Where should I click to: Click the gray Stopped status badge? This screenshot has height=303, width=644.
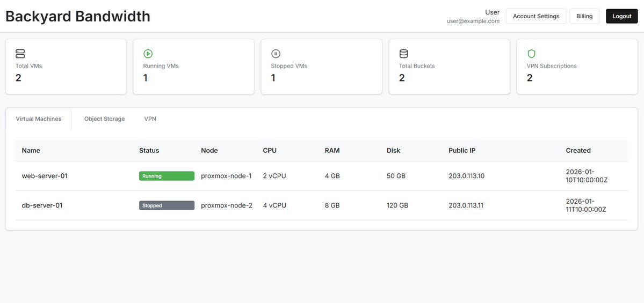pyautogui.click(x=167, y=205)
